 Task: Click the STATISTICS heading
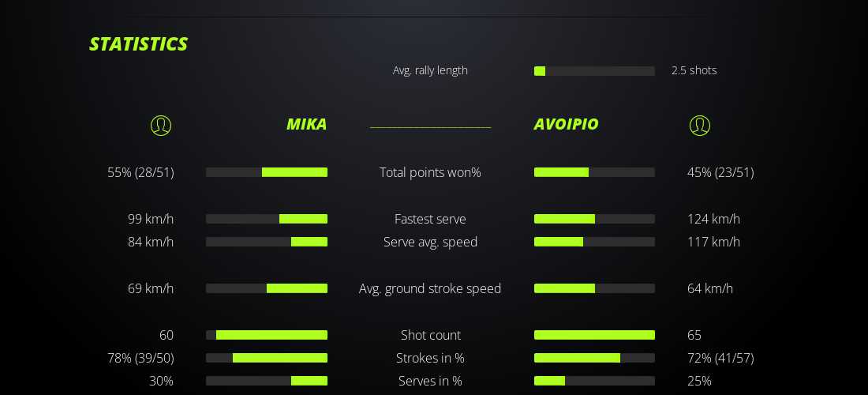138,44
